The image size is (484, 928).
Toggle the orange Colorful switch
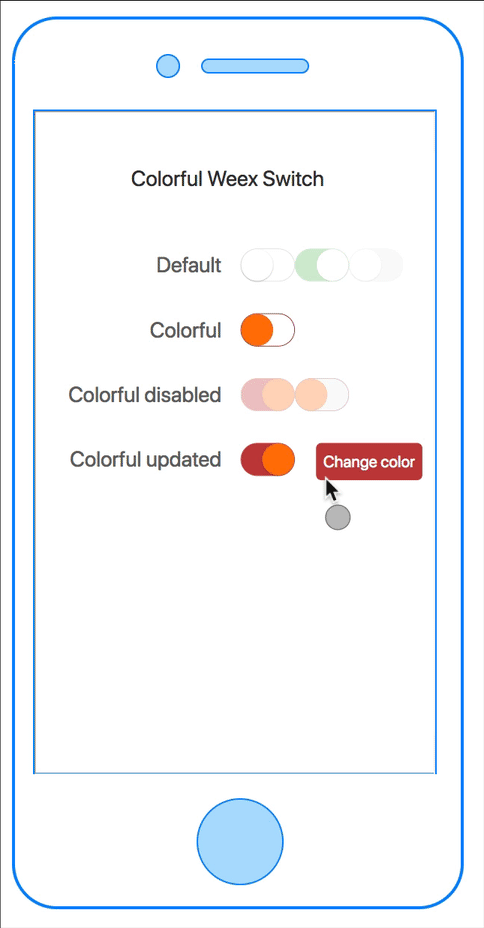pos(267,330)
